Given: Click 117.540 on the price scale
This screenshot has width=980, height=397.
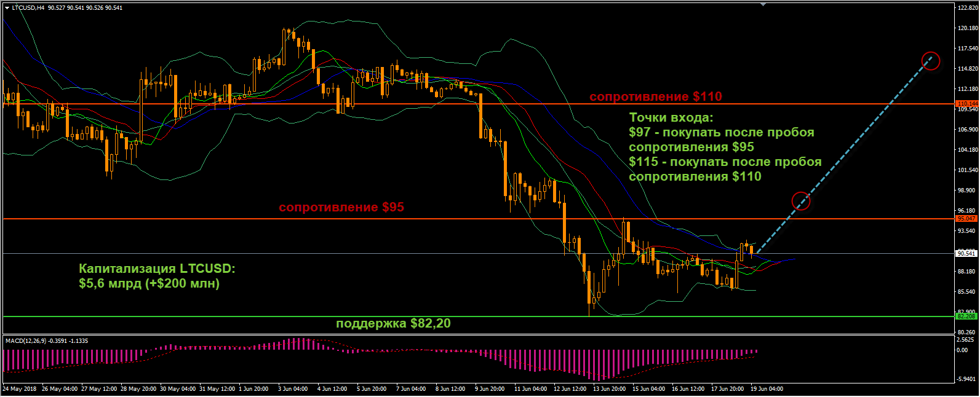Looking at the screenshot, I should pos(968,49).
